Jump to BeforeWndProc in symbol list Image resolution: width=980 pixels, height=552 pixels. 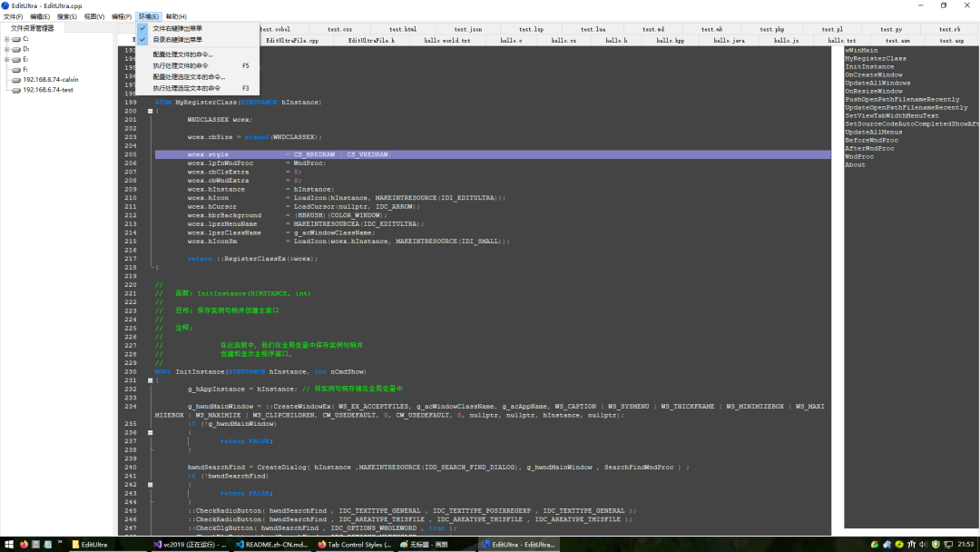871,140
